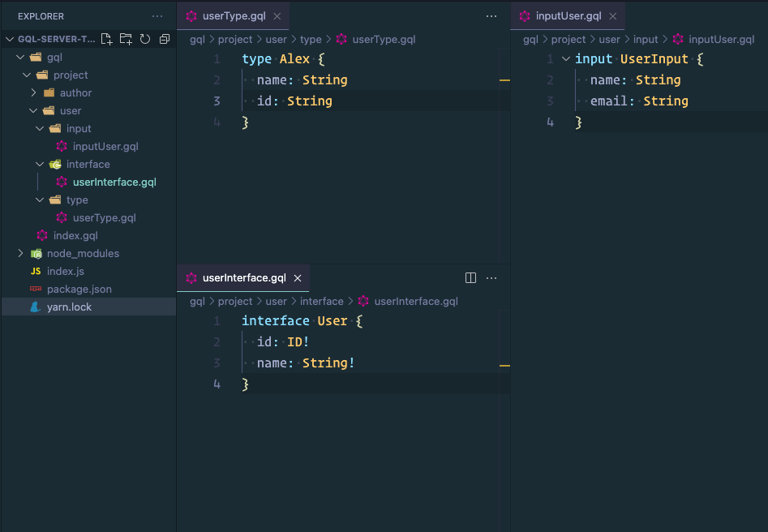Click the npm icon beside package.json
Image resolution: width=768 pixels, height=532 pixels.
pos(36,289)
